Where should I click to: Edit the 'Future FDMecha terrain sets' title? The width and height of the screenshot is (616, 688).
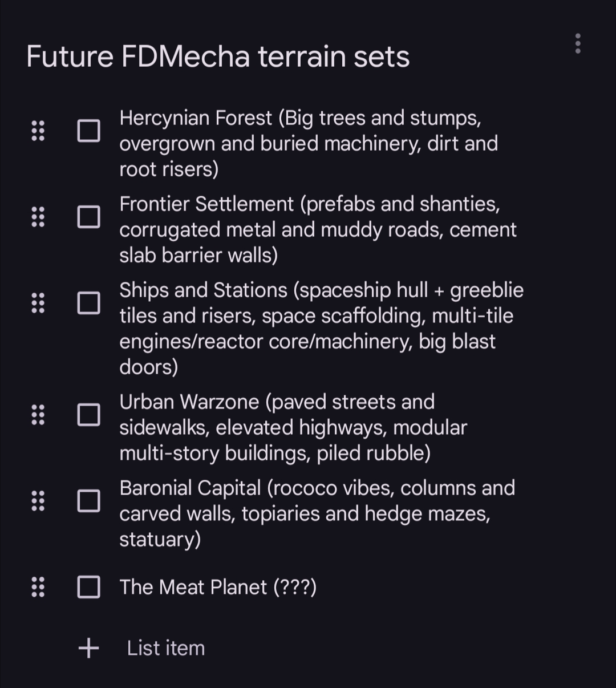(218, 57)
